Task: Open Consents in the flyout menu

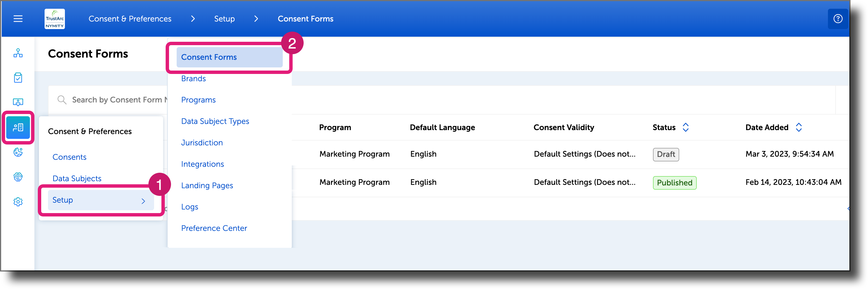Action: [x=69, y=157]
